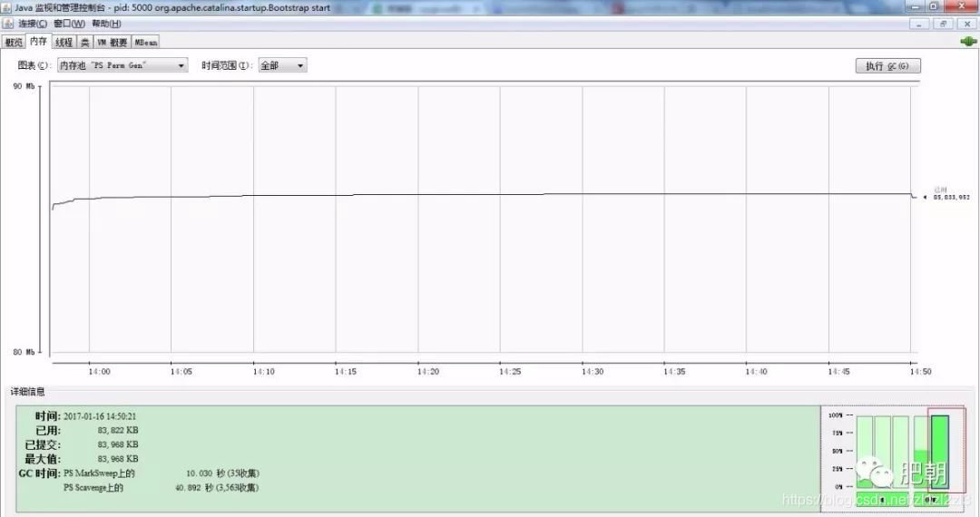Click the current usage value label right of the chart
The width and height of the screenshot is (980, 517).
951,198
